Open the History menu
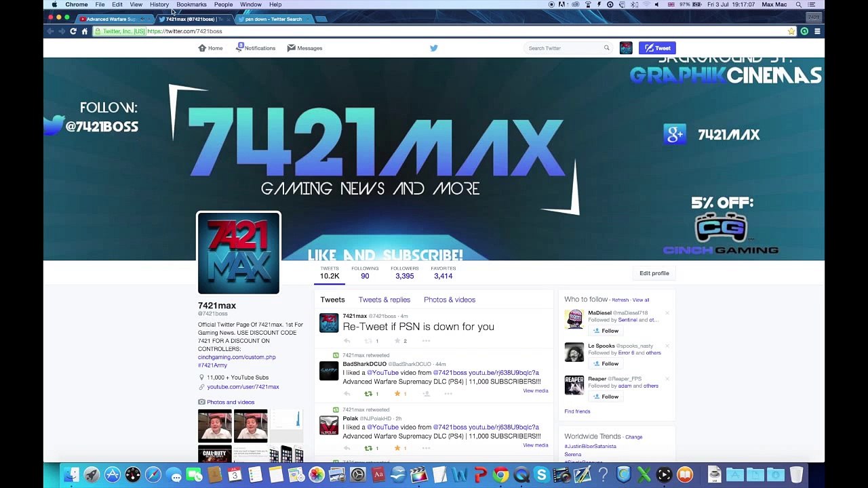The width and height of the screenshot is (868, 488). (x=159, y=5)
